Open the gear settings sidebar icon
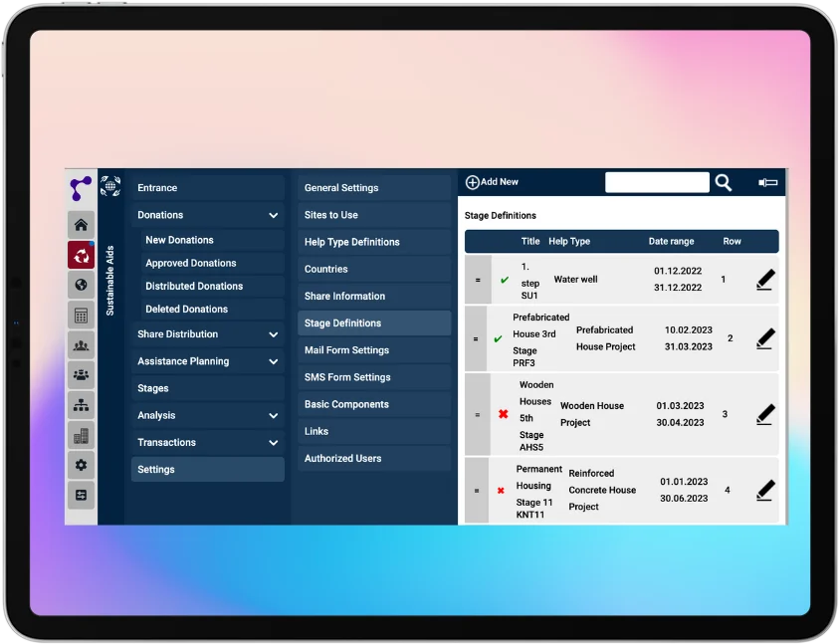This screenshot has width=839, height=644. click(82, 465)
